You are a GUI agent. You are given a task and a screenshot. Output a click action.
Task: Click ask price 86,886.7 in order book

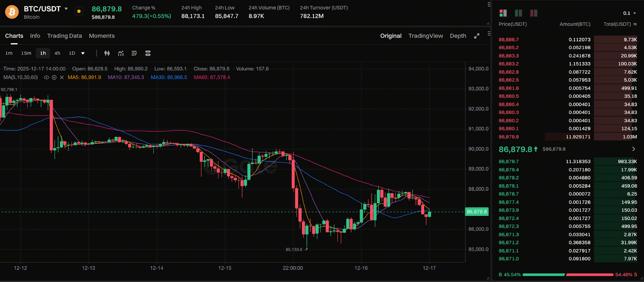509,39
